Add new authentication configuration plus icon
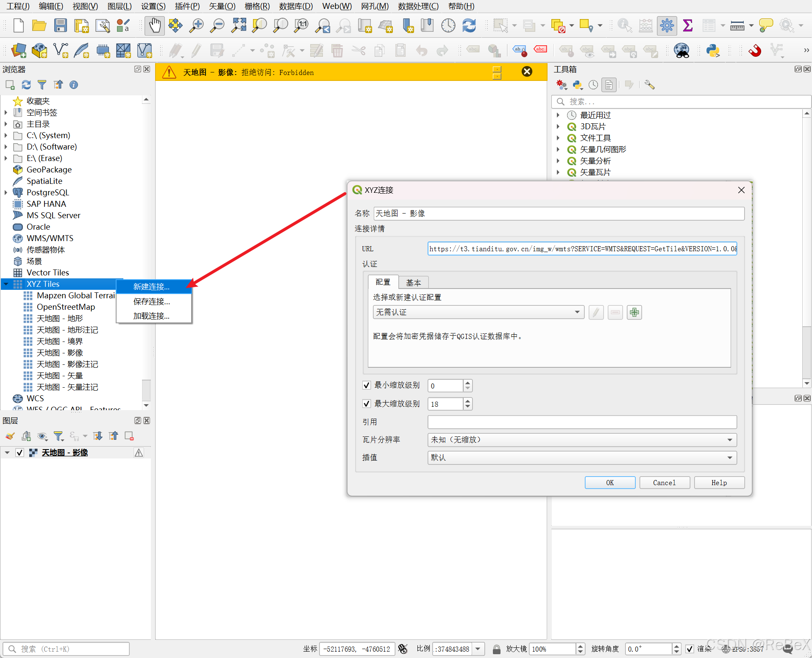 pos(634,312)
